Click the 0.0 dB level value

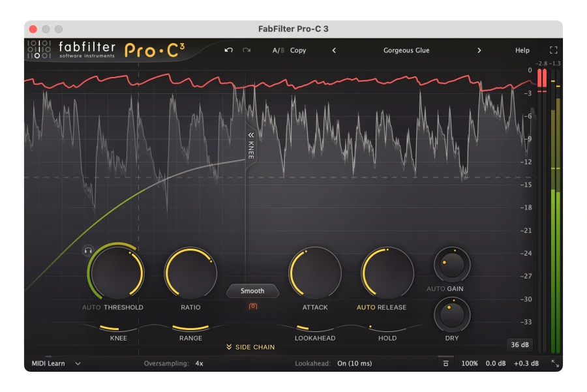coord(496,363)
